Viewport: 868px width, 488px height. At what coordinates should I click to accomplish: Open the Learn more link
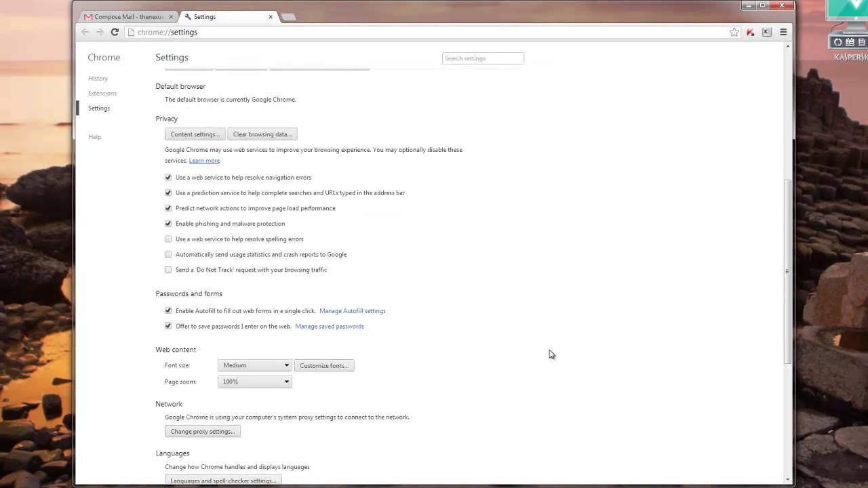(204, 161)
